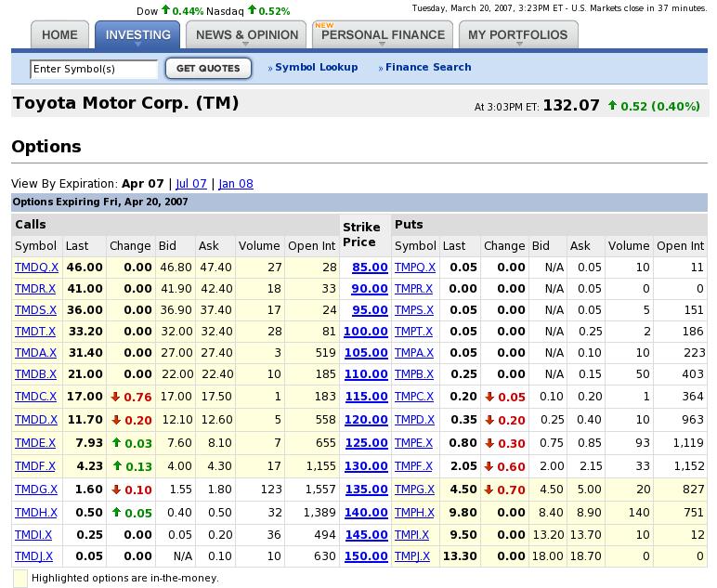The height and width of the screenshot is (588, 717).
Task: Expand the INVESTING tab dropdown arrow
Action: coord(137,45)
